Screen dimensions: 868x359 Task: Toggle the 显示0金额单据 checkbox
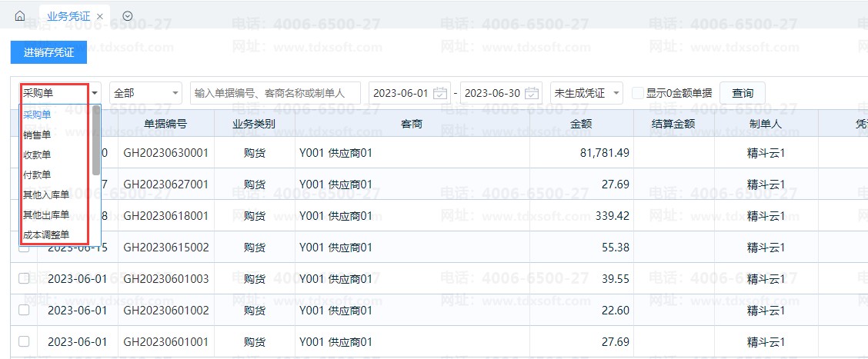tap(638, 93)
